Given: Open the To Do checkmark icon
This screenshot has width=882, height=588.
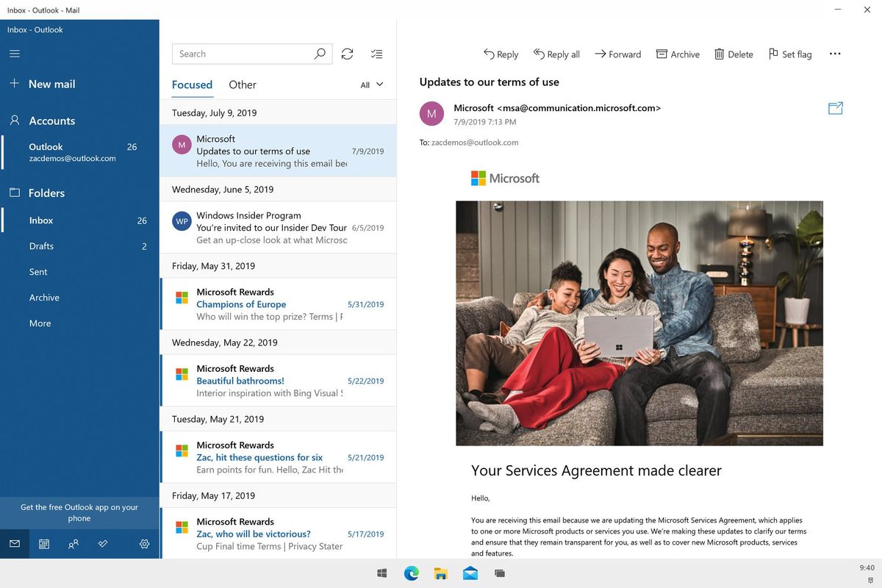Looking at the screenshot, I should [x=103, y=544].
